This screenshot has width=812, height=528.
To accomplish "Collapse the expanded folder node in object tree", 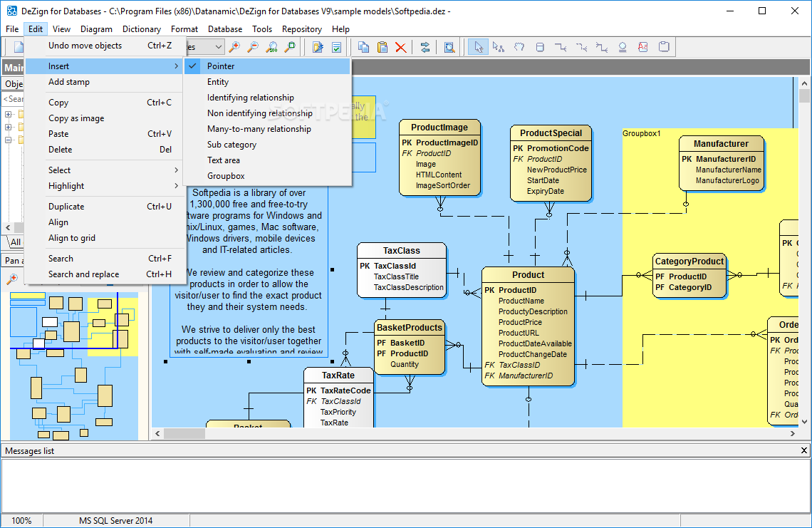I will coord(9,140).
